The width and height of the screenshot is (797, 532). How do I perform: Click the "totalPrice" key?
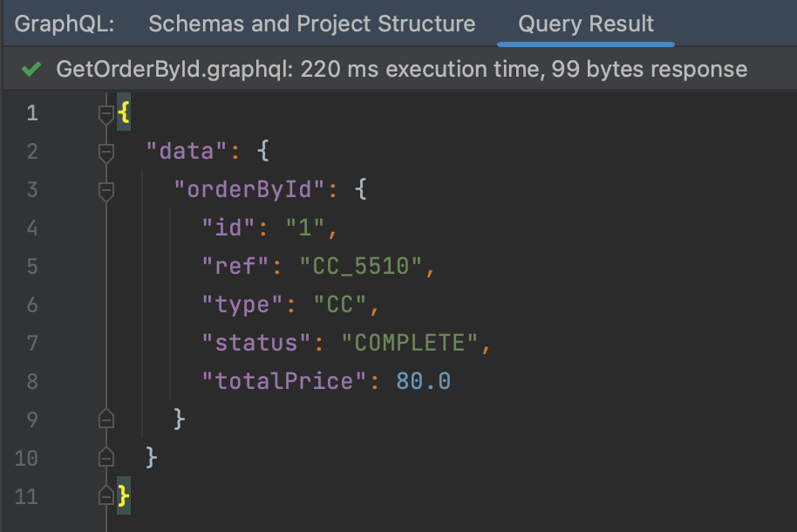pos(284,381)
